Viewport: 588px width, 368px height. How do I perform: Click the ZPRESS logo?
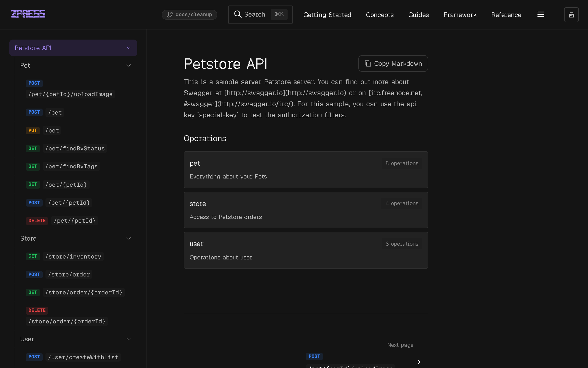28,14
